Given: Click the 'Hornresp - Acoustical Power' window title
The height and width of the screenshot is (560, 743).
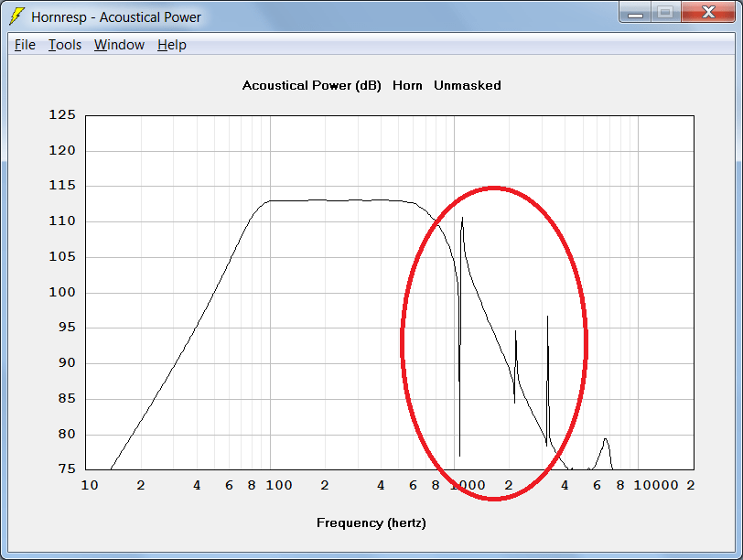Looking at the screenshot, I should [116, 17].
